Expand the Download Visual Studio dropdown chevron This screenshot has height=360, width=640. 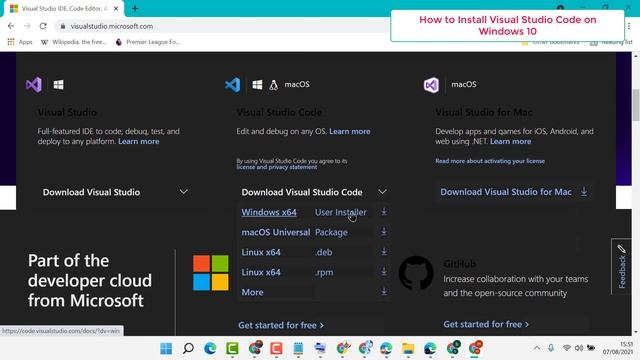click(x=184, y=192)
